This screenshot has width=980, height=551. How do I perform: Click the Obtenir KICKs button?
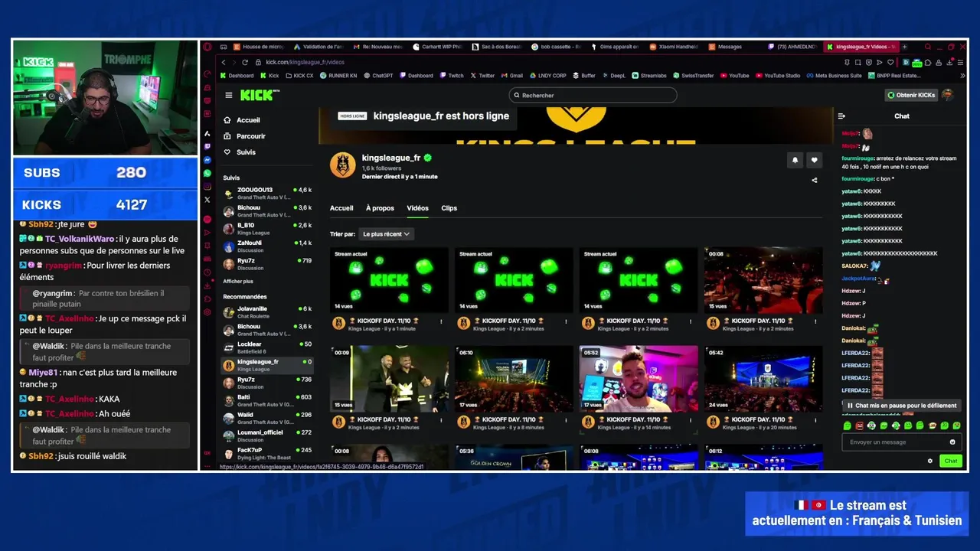pos(911,95)
